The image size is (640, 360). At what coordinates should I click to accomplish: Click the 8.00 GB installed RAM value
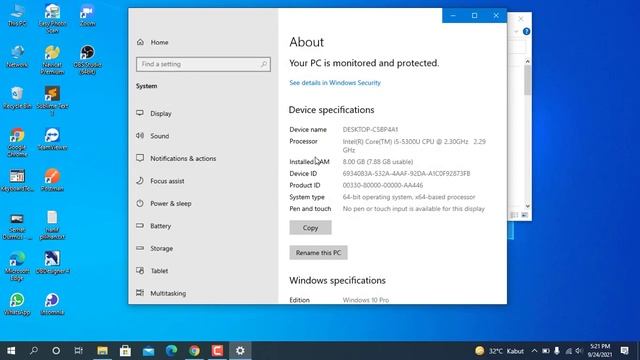(378, 162)
